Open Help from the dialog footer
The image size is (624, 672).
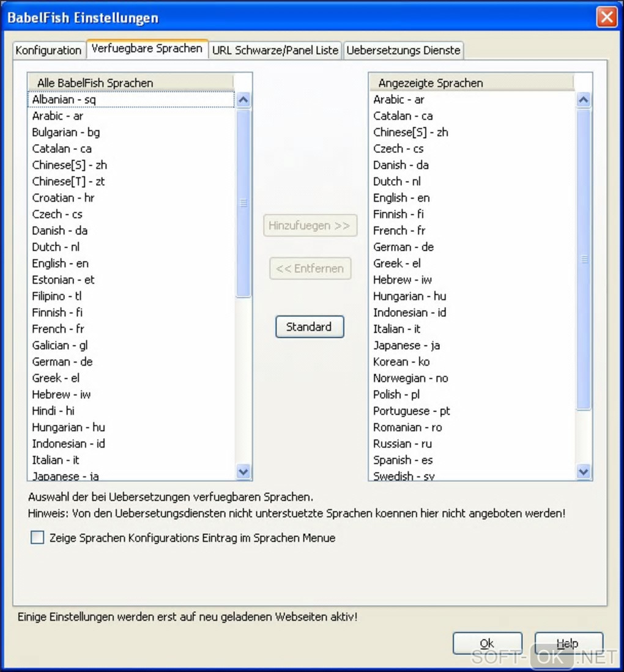point(568,643)
